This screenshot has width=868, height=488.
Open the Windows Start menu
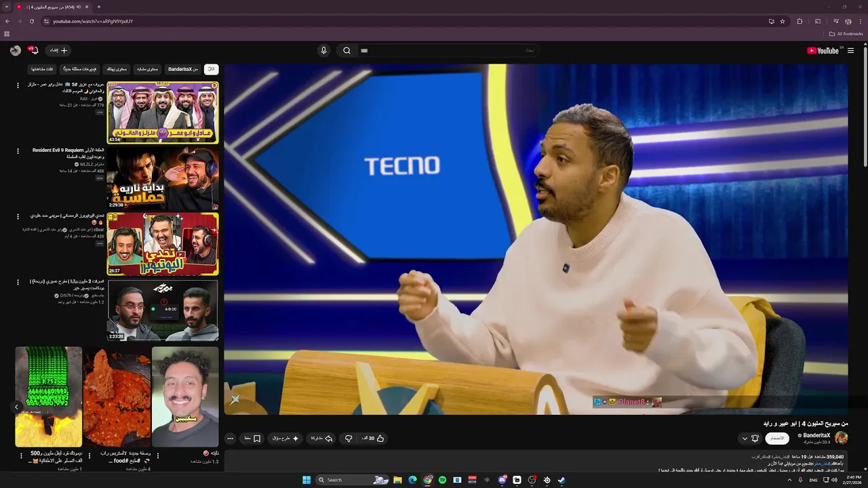[x=307, y=480]
